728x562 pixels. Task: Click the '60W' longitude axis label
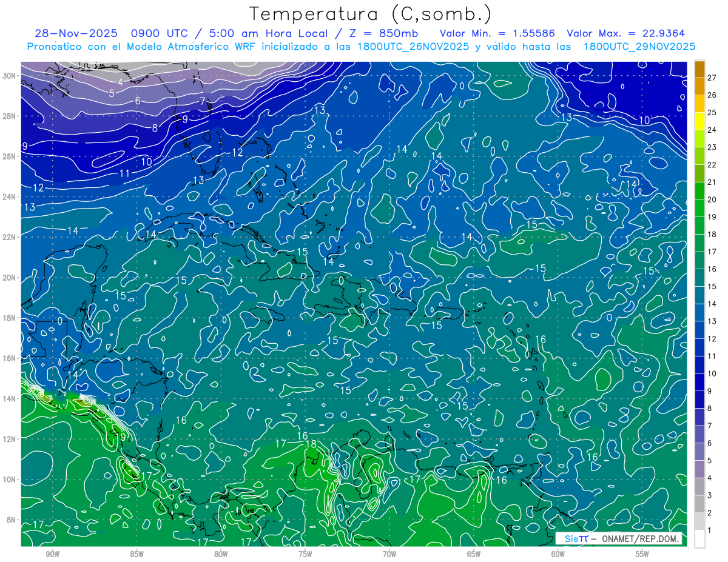pos(558,554)
